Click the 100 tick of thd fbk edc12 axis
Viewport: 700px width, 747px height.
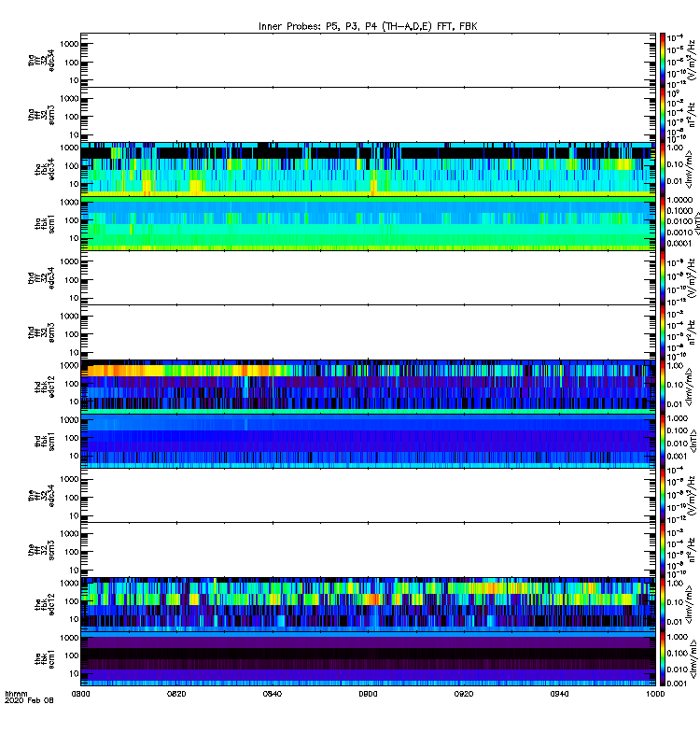point(72,384)
